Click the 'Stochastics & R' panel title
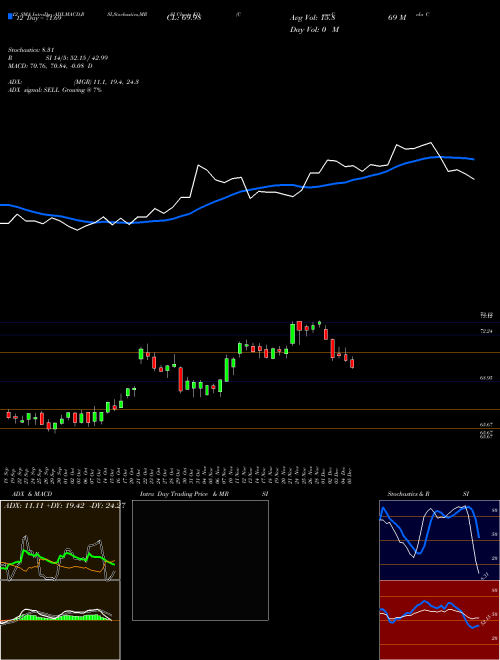Screen dimensions: 500x660 [408, 494]
